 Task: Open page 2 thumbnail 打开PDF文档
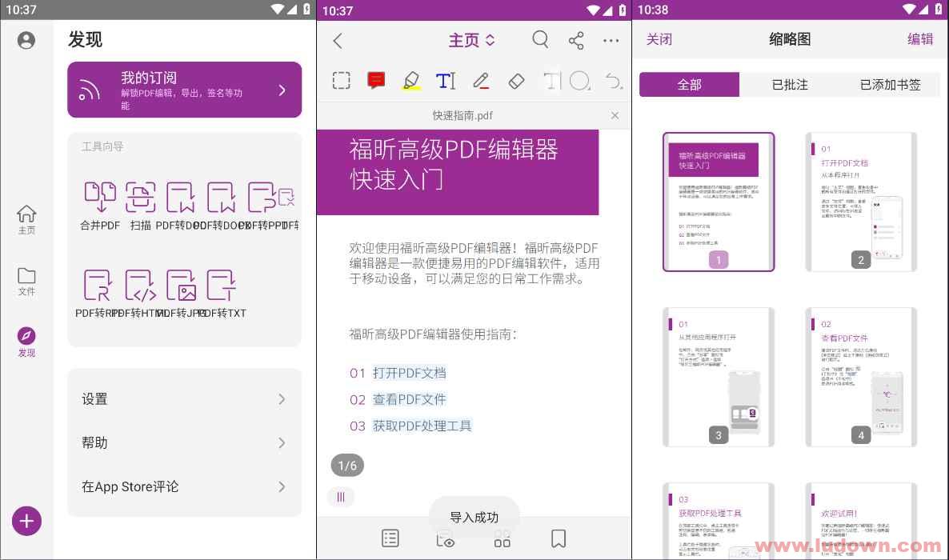click(861, 202)
